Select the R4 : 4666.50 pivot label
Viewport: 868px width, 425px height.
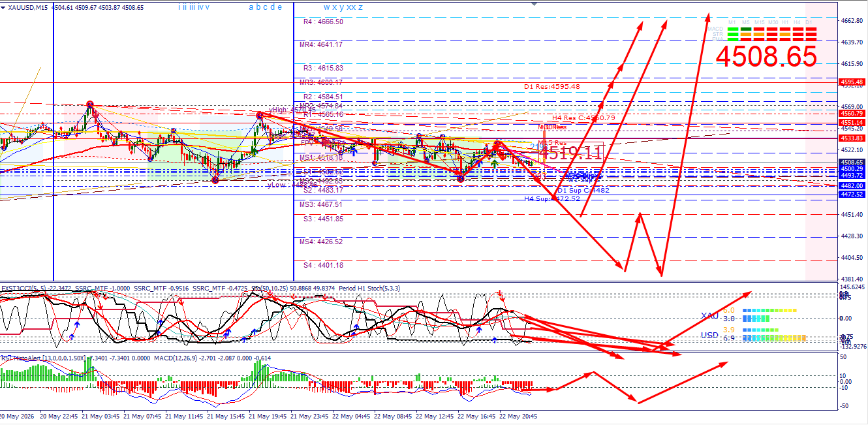click(324, 22)
